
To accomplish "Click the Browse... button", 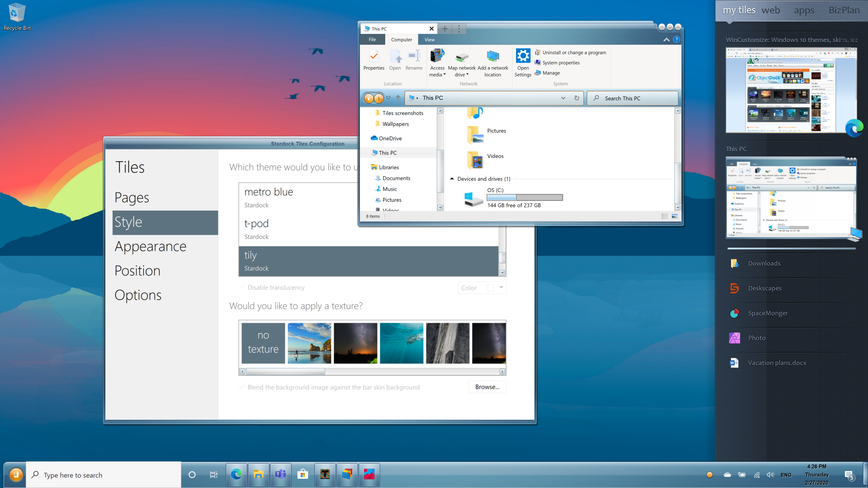I will (x=487, y=387).
